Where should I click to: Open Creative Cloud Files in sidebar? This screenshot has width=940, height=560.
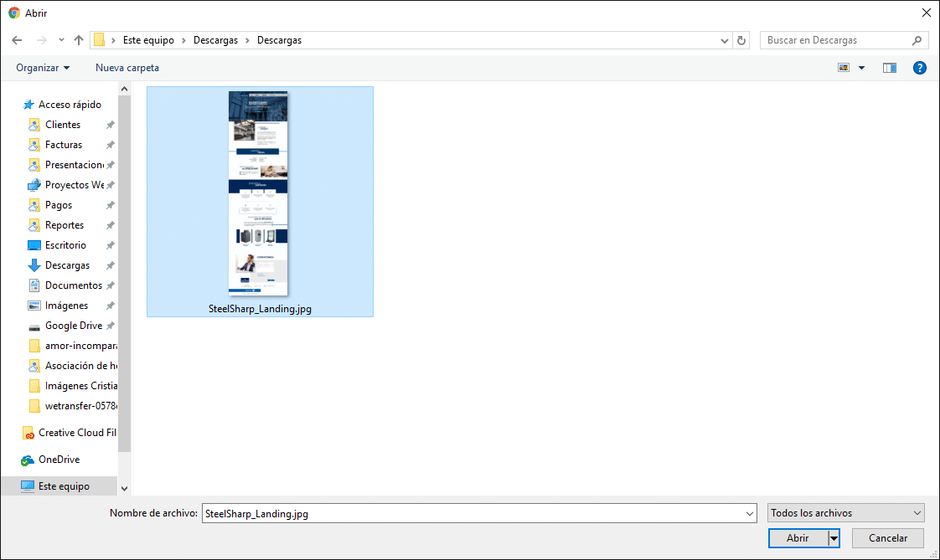click(77, 433)
